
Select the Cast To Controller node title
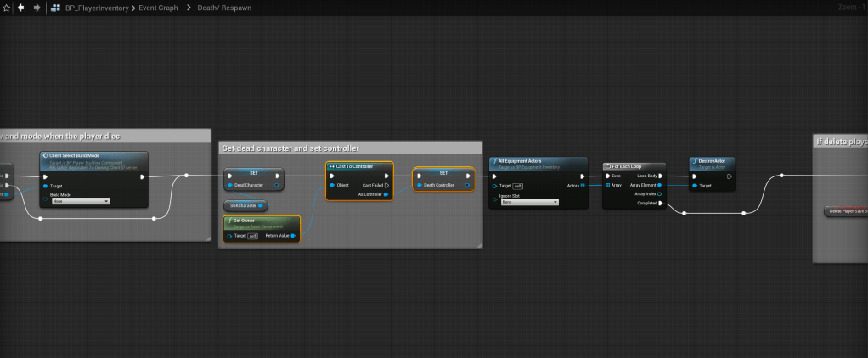click(355, 166)
